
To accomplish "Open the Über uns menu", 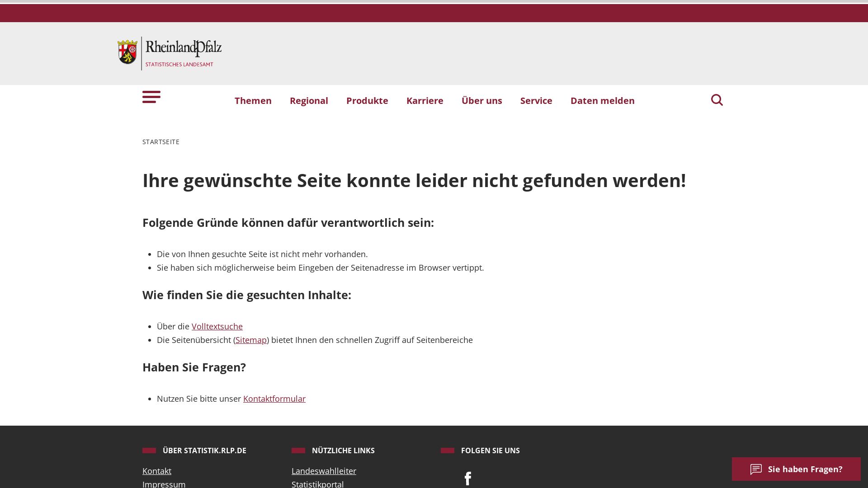I will [482, 101].
